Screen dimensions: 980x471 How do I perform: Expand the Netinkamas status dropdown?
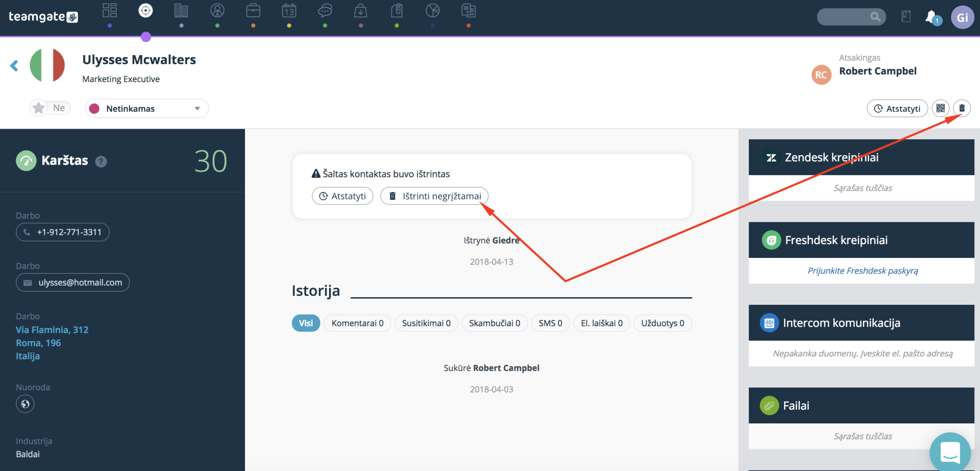point(147,108)
